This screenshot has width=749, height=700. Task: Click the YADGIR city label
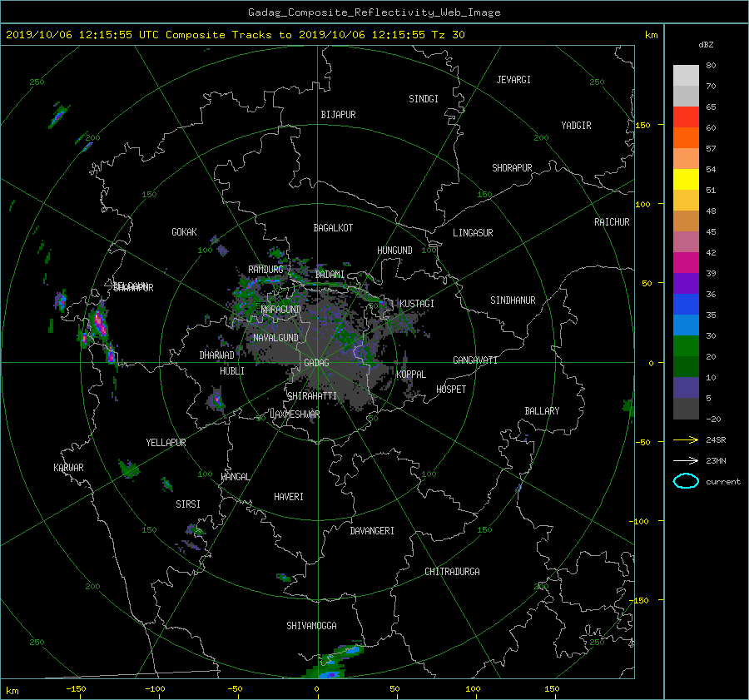576,126
